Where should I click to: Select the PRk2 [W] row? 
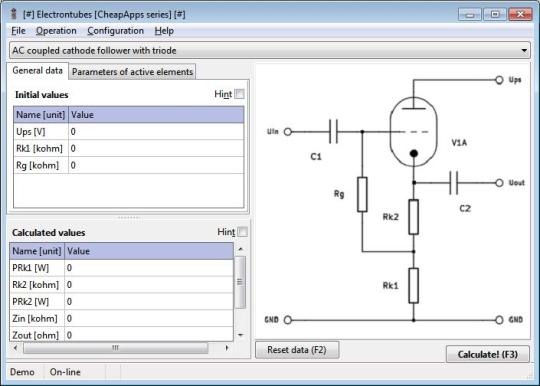[121, 302]
